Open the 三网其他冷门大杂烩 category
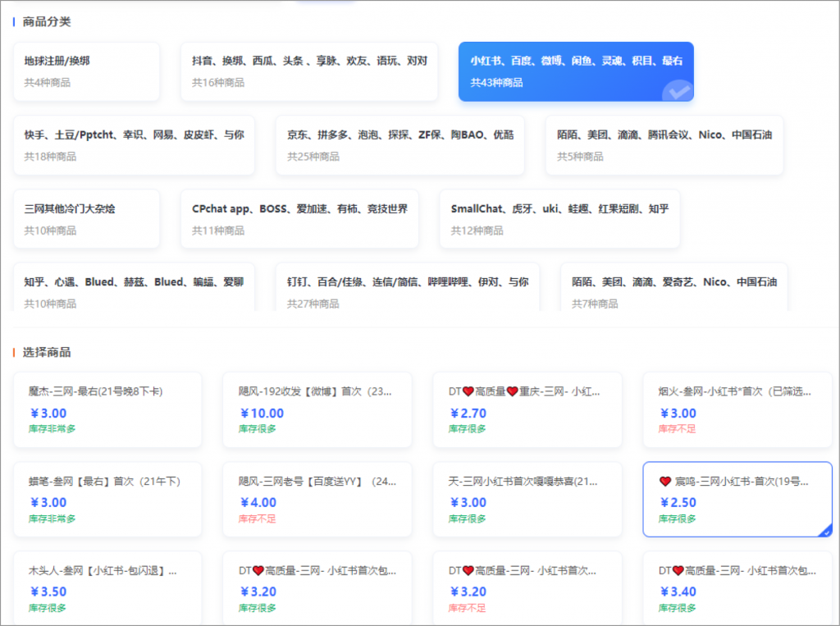Image resolution: width=840 pixels, height=626 pixels. [86, 219]
